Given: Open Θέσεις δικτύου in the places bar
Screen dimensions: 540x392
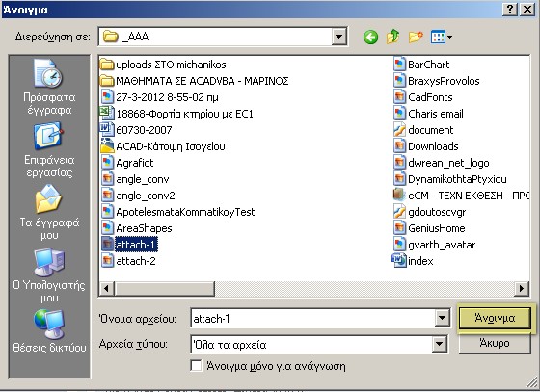Looking at the screenshot, I should pos(49,331).
